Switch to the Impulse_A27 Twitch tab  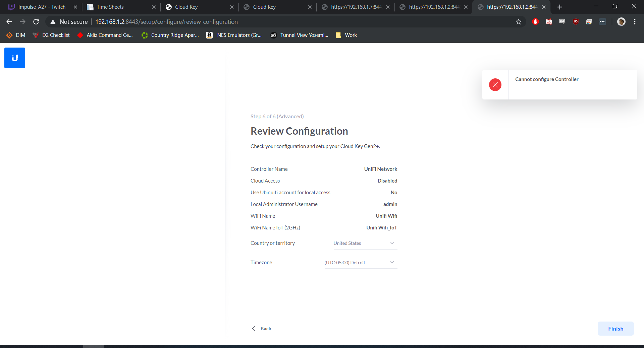(42, 7)
